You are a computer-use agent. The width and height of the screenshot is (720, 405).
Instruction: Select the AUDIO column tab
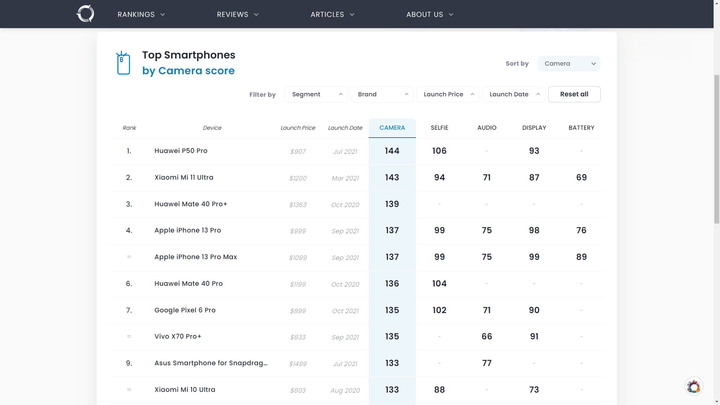click(x=487, y=128)
